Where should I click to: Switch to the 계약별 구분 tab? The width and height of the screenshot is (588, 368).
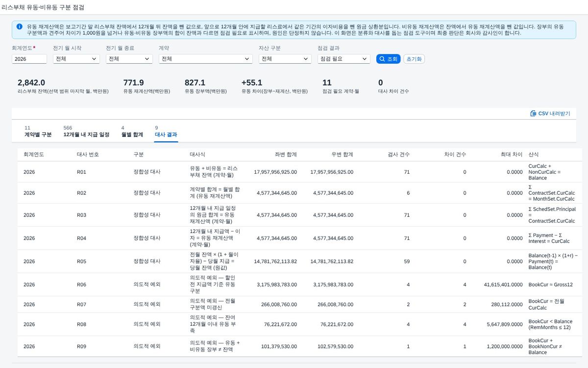point(38,131)
